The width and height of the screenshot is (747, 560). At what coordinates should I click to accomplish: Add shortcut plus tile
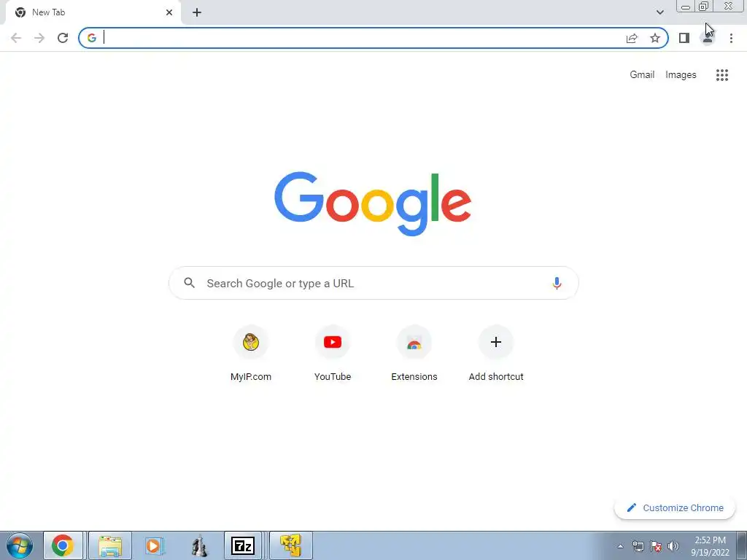pos(496,354)
